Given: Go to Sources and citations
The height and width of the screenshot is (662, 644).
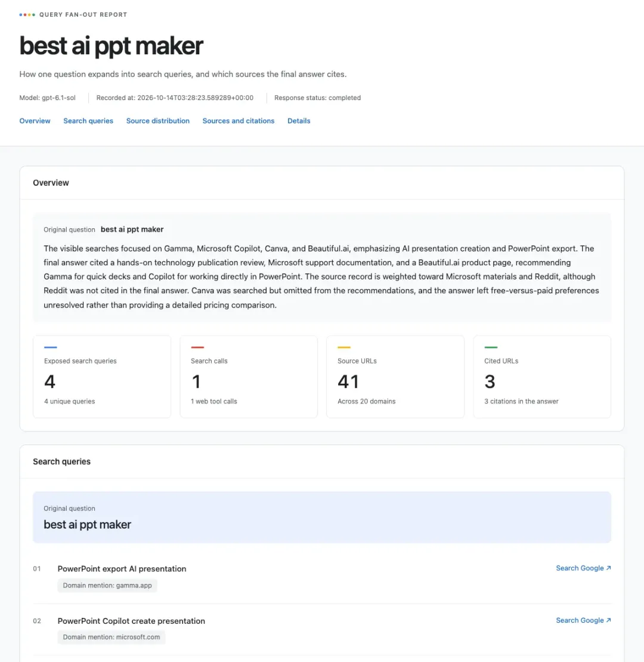Looking at the screenshot, I should (239, 121).
